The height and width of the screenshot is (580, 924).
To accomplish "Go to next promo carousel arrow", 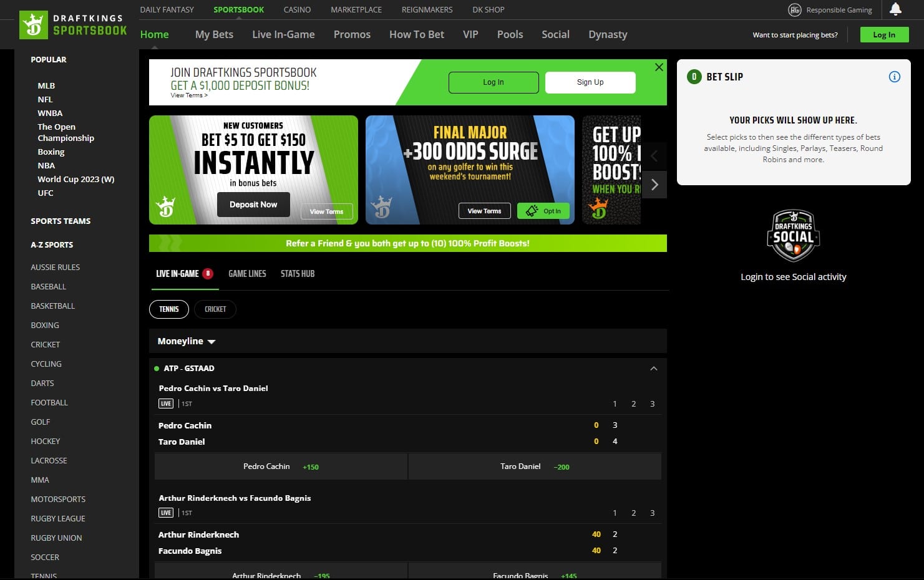I will [654, 185].
